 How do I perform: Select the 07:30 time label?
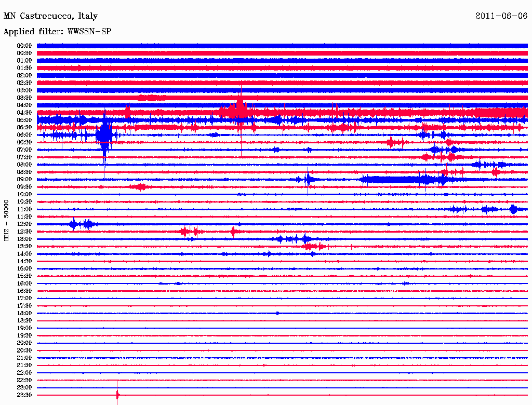tap(24, 157)
